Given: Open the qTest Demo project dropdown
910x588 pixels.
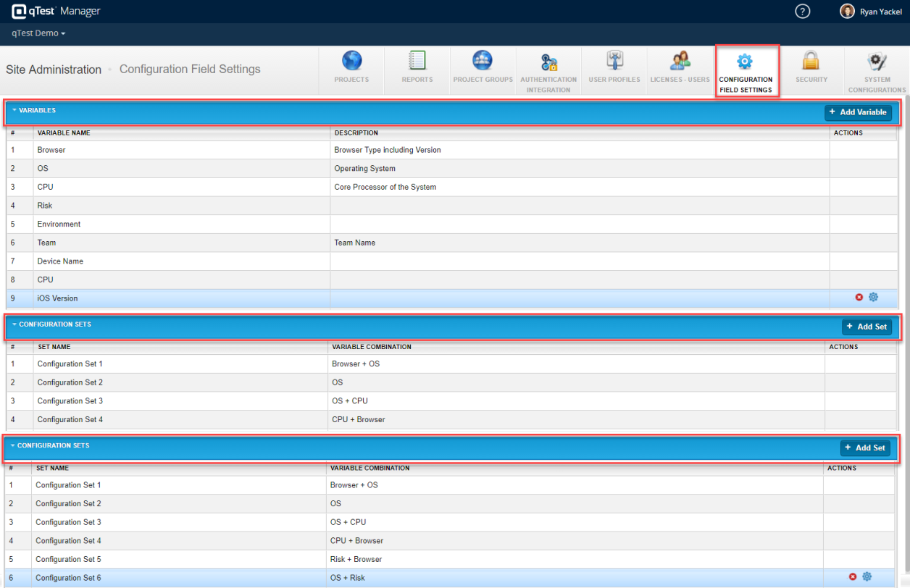Looking at the screenshot, I should 38,33.
